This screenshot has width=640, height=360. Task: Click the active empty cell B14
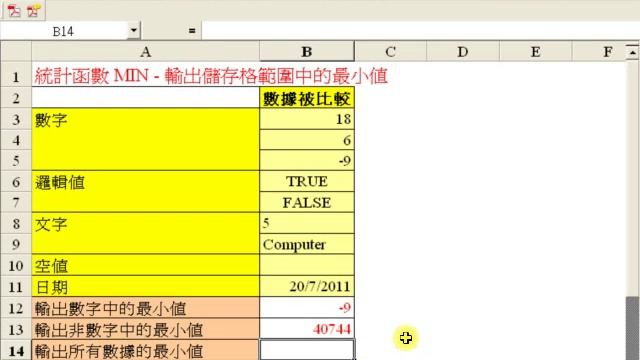point(307,350)
